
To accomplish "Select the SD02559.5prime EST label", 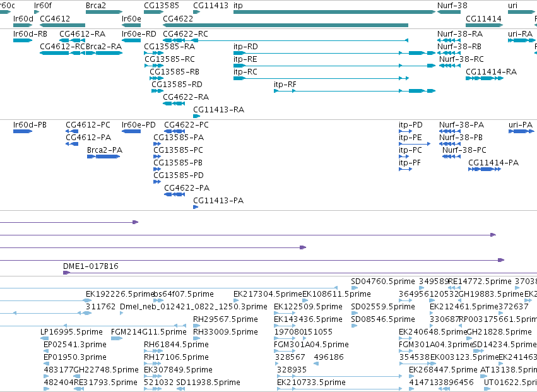I will [383, 307].
